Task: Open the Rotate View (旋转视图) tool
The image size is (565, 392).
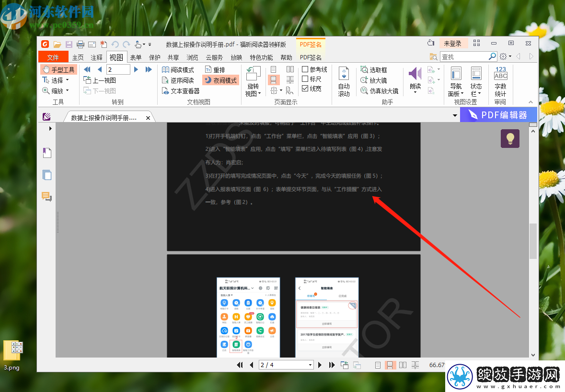Action: (x=254, y=81)
